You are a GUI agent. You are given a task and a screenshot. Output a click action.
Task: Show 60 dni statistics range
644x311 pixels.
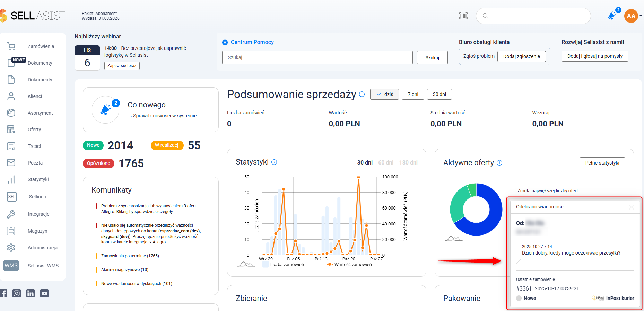(386, 162)
